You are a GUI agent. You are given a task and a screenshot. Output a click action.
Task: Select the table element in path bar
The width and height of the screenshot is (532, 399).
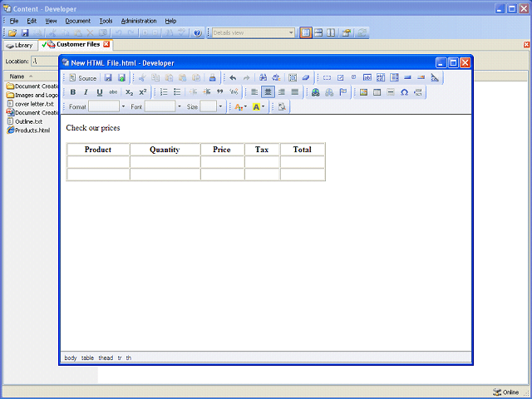pos(87,357)
